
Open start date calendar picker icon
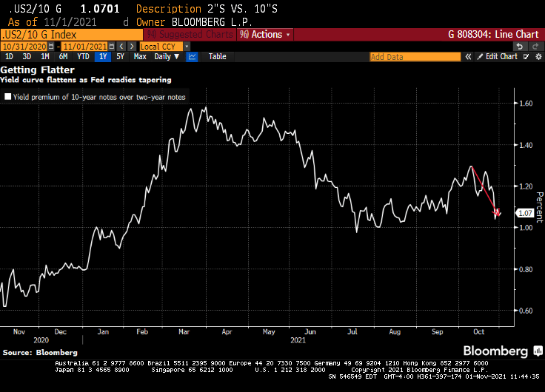point(50,46)
